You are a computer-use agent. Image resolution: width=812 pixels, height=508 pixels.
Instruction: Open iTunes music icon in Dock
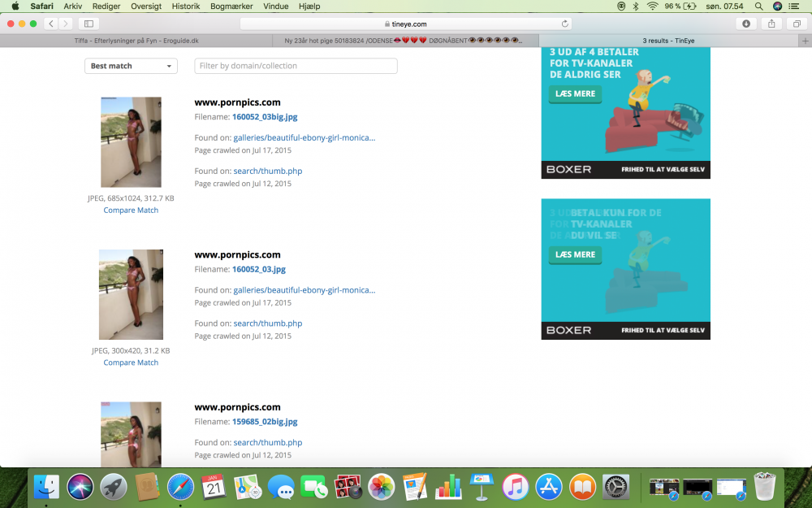click(x=516, y=487)
